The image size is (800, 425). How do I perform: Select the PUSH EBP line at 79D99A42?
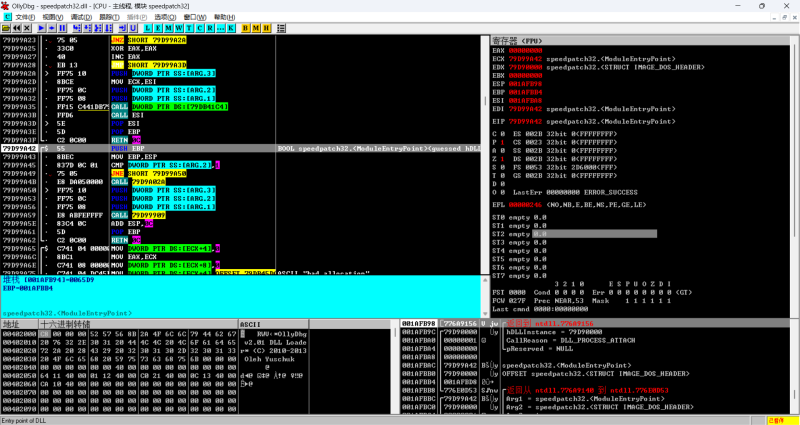click(x=240, y=148)
